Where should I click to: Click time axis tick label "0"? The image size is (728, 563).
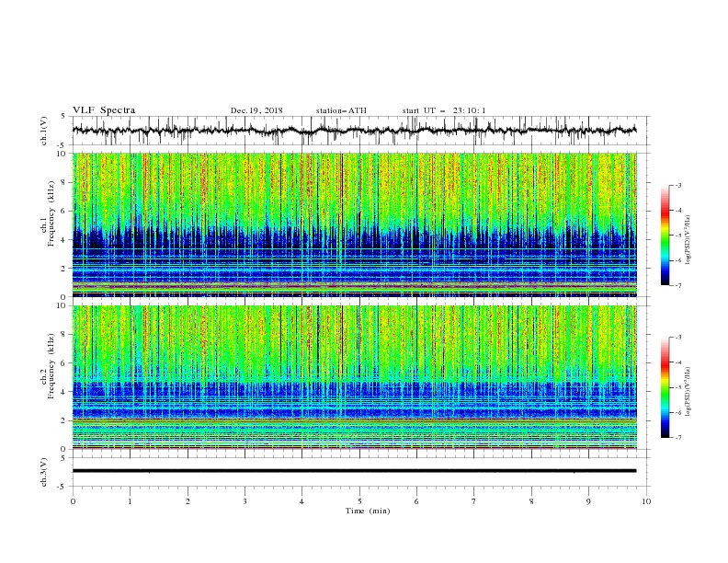tap(73, 501)
